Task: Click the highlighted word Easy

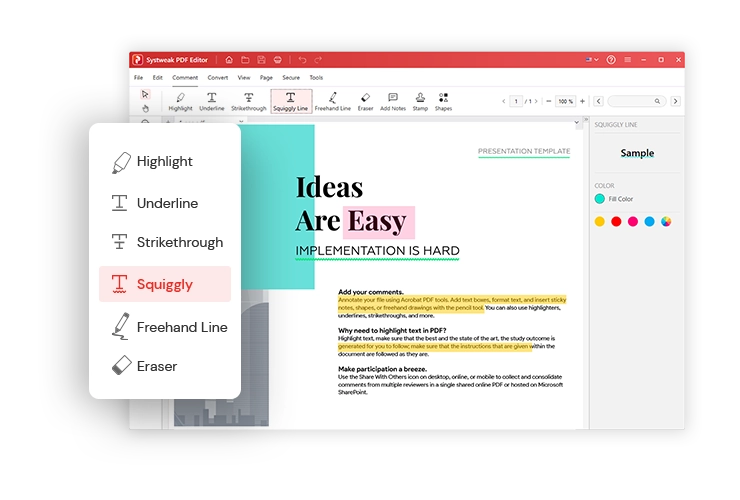Action: click(377, 221)
